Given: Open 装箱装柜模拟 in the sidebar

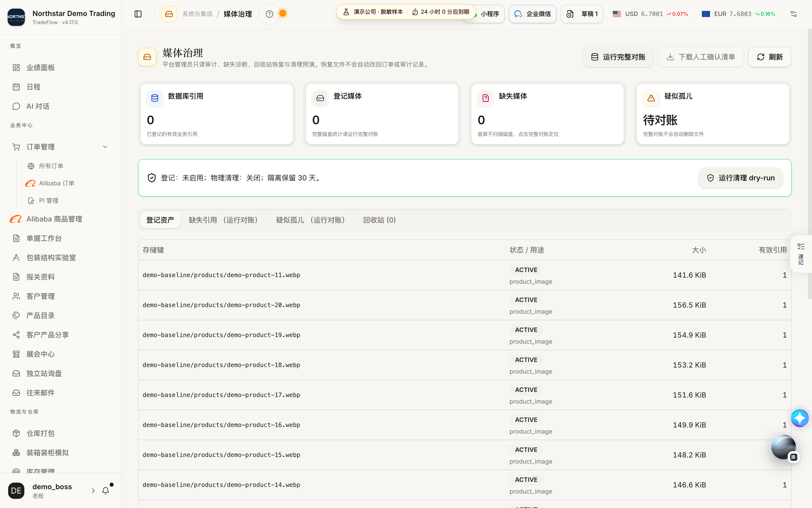Looking at the screenshot, I should tap(60, 453).
